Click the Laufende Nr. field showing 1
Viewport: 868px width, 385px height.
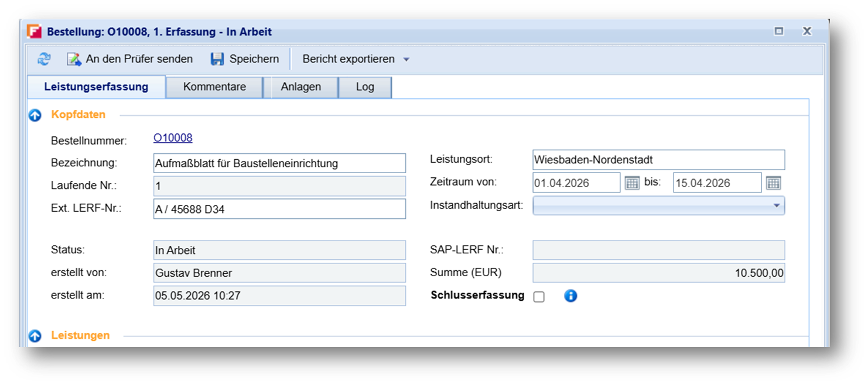[x=279, y=186]
